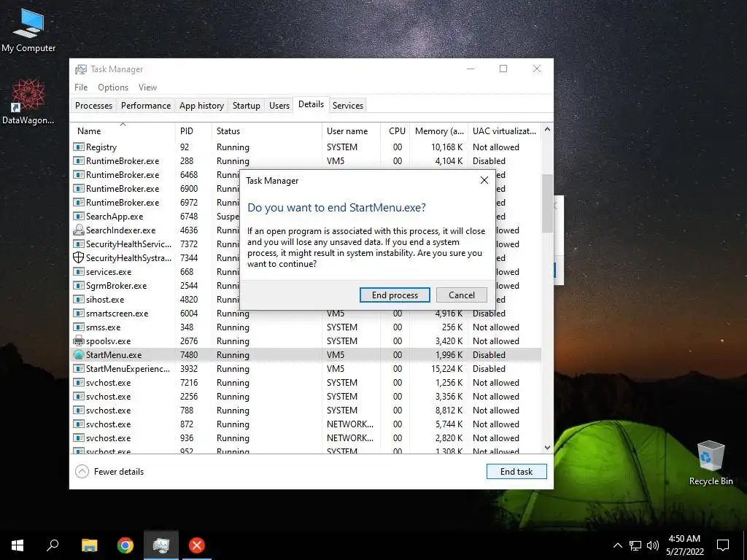Image resolution: width=747 pixels, height=560 pixels.
Task: Select RuntimeBroker.exe with PID 288
Action: click(x=306, y=161)
